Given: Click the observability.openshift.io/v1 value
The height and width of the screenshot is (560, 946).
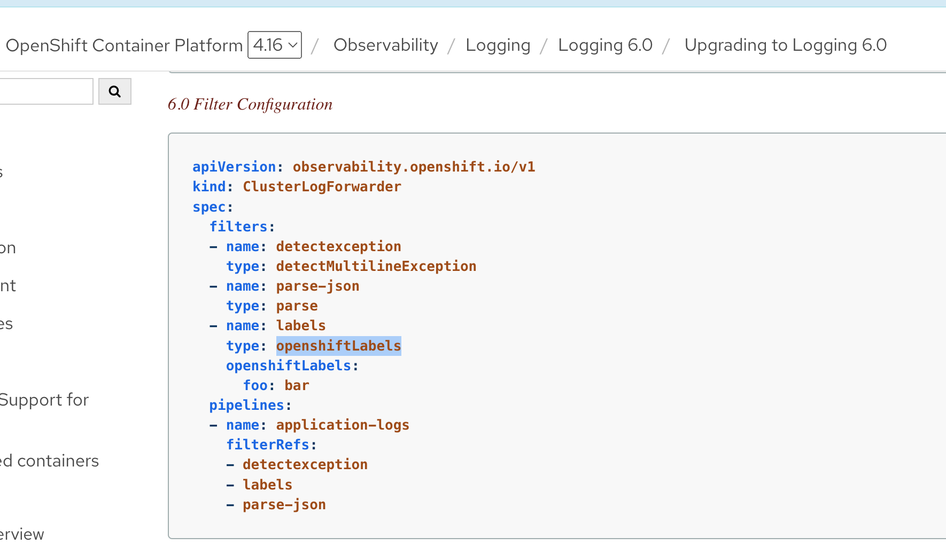Looking at the screenshot, I should (414, 167).
